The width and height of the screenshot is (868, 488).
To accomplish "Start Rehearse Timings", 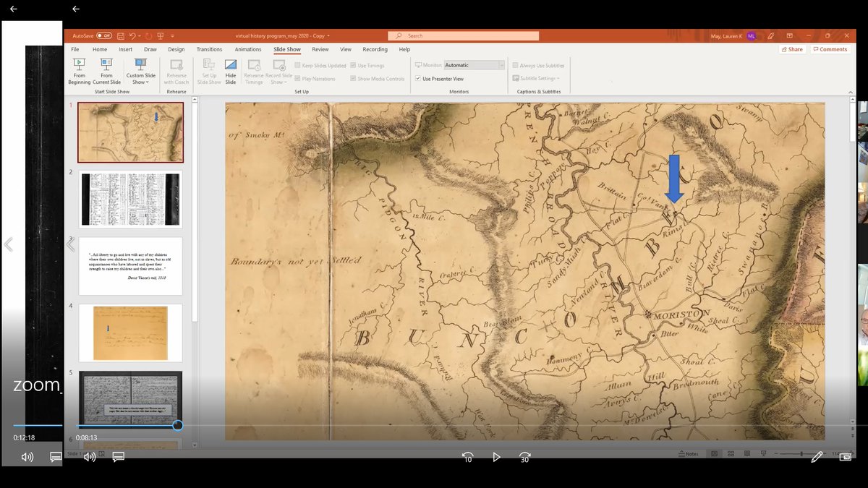I will click(254, 72).
